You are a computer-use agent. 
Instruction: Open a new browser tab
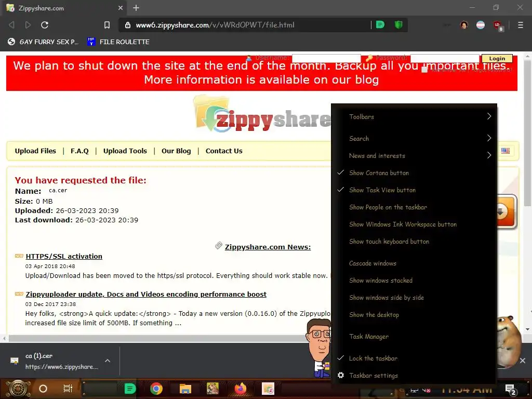(x=136, y=8)
